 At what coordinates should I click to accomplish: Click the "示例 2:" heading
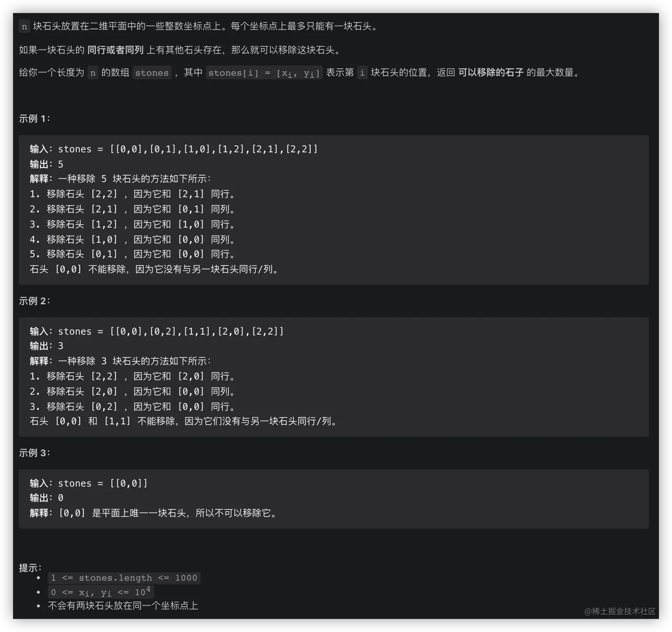click(x=35, y=301)
